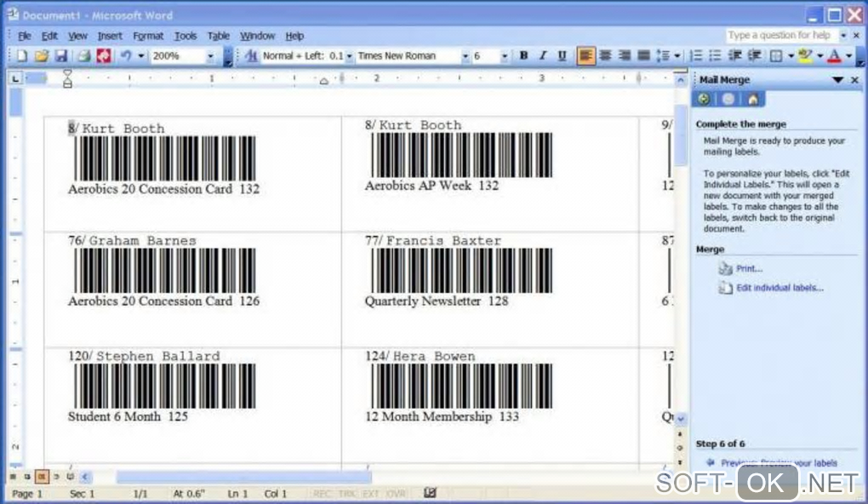Click the Type a question for help box
This screenshot has width=868, height=504.
coord(781,36)
